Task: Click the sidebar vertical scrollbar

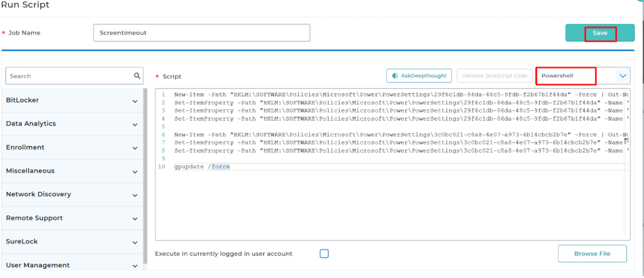Action: pyautogui.click(x=145, y=178)
